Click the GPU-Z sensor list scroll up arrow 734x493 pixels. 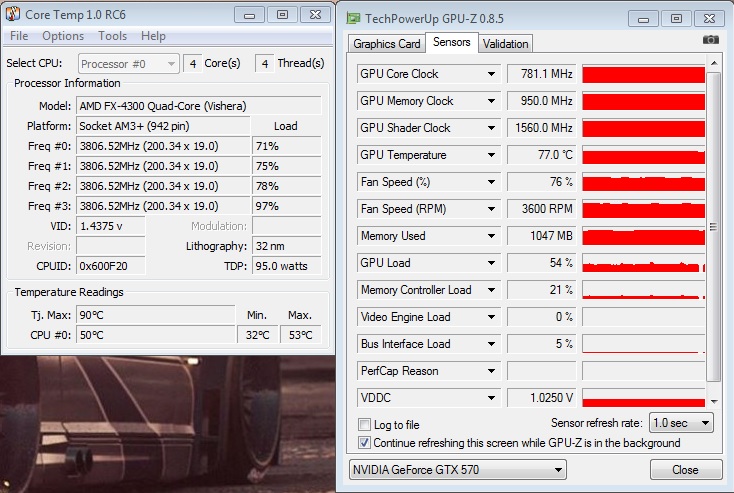[714, 63]
